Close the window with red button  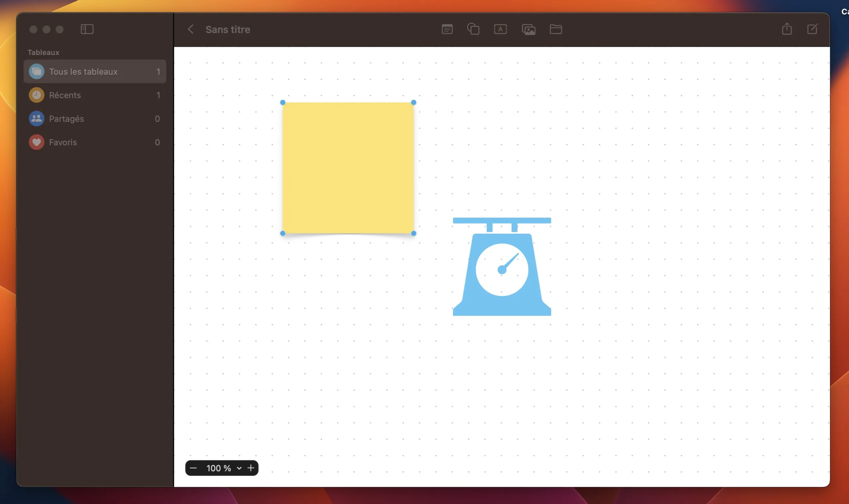[33, 29]
